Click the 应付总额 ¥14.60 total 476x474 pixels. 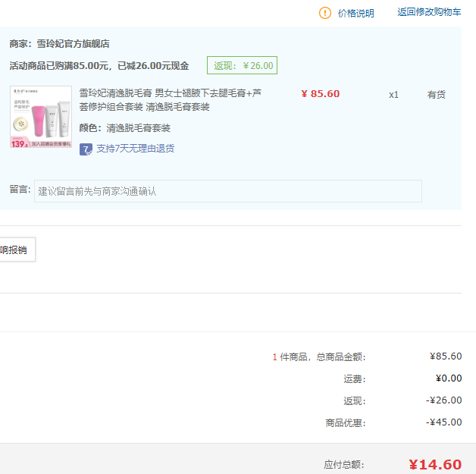pyautogui.click(x=434, y=464)
